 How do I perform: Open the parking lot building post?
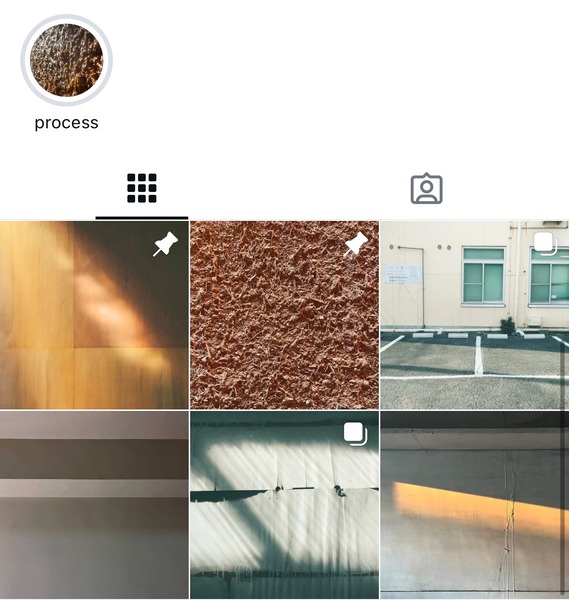click(x=474, y=315)
